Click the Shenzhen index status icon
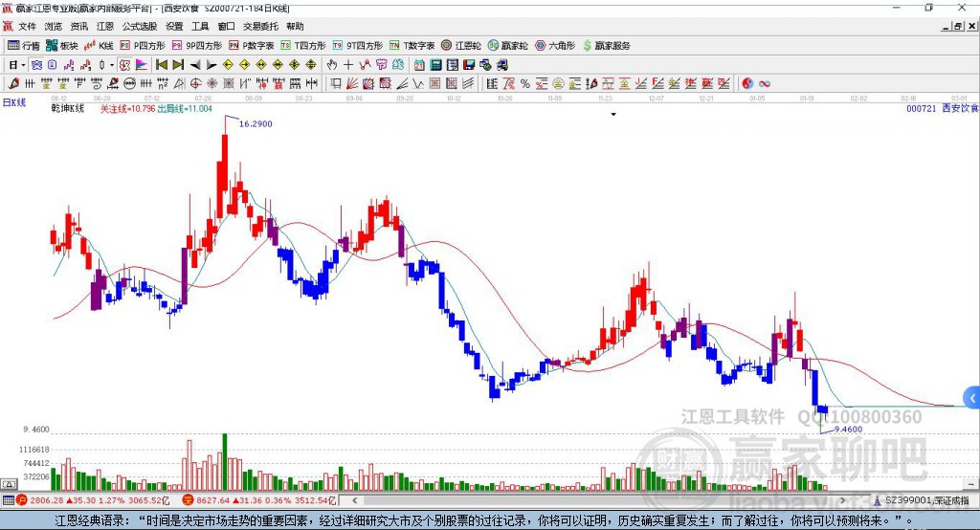980x530 pixels. 189,500
